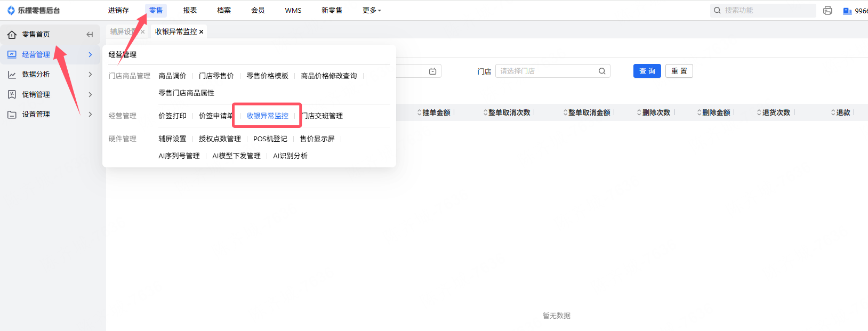The image size is (868, 331).
Task: Click the magnifier icon in 门店 field
Action: (x=602, y=71)
